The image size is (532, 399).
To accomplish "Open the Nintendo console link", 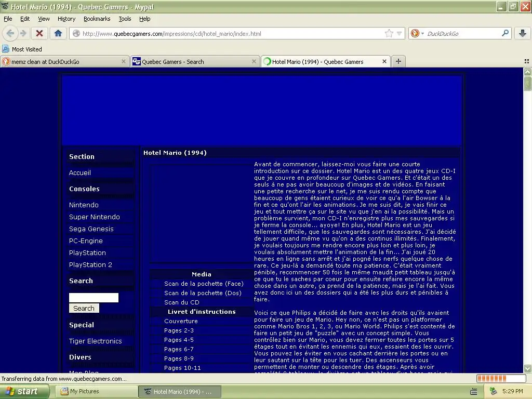I will (84, 205).
